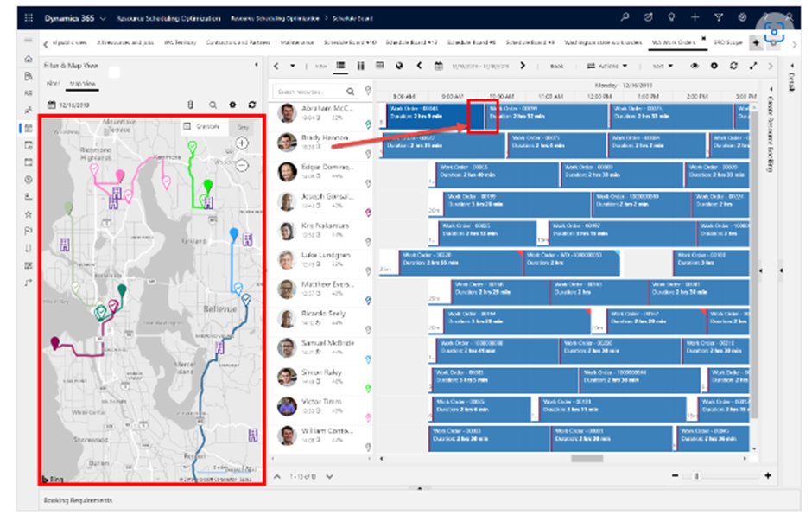Toggle map pin for Kris Nakamura
Image resolution: width=812 pixels, height=515 pixels.
[x=368, y=242]
